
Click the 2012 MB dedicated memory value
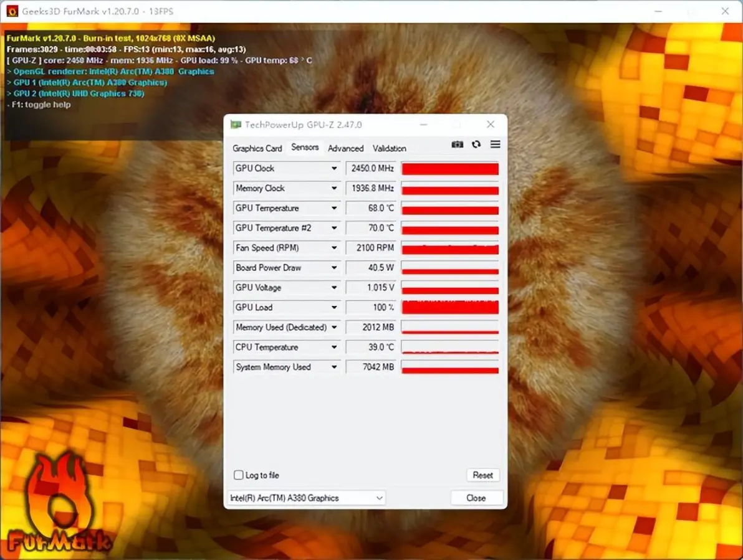[x=371, y=328]
